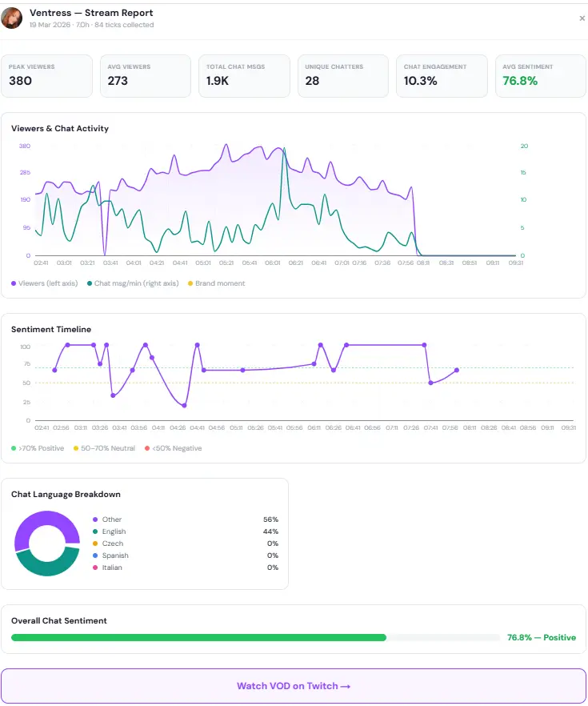Select the Spanish language legend row

coord(186,556)
